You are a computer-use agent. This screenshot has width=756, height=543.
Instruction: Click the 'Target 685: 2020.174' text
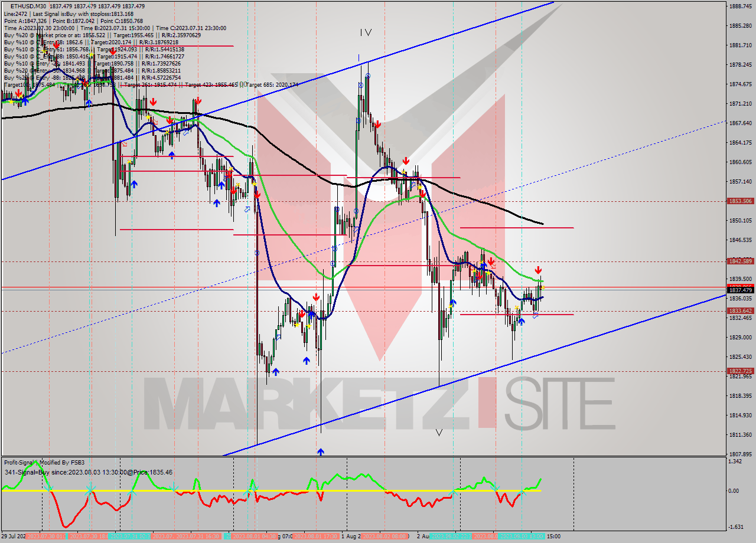(x=272, y=85)
